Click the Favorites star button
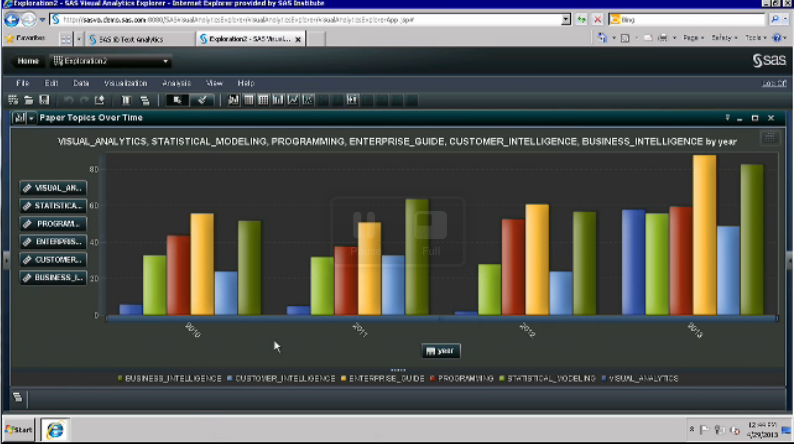 click(x=25, y=38)
